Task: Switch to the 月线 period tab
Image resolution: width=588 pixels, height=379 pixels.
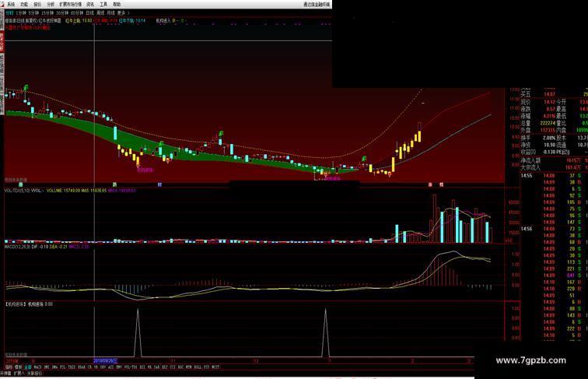Action: click(x=111, y=12)
